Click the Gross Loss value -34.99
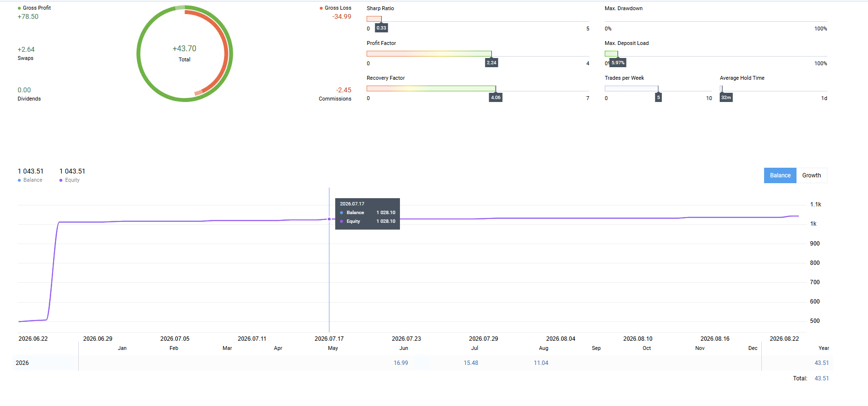Image resolution: width=868 pixels, height=406 pixels. 342,16
